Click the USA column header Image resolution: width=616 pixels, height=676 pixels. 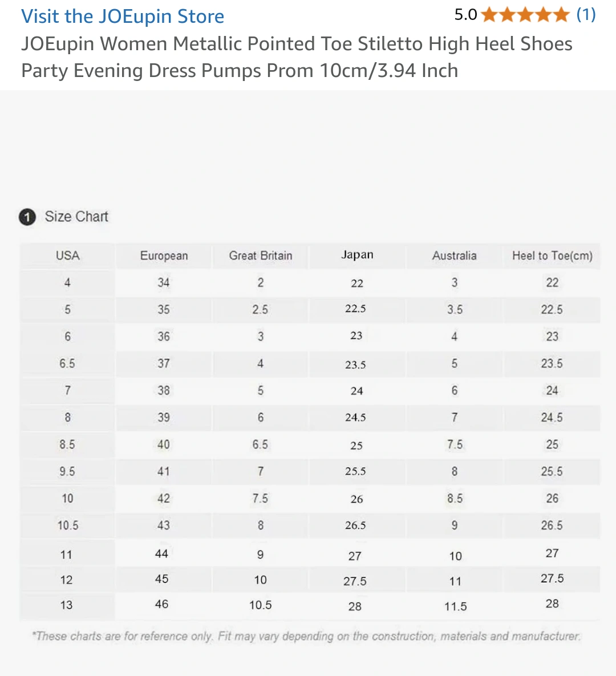68,256
